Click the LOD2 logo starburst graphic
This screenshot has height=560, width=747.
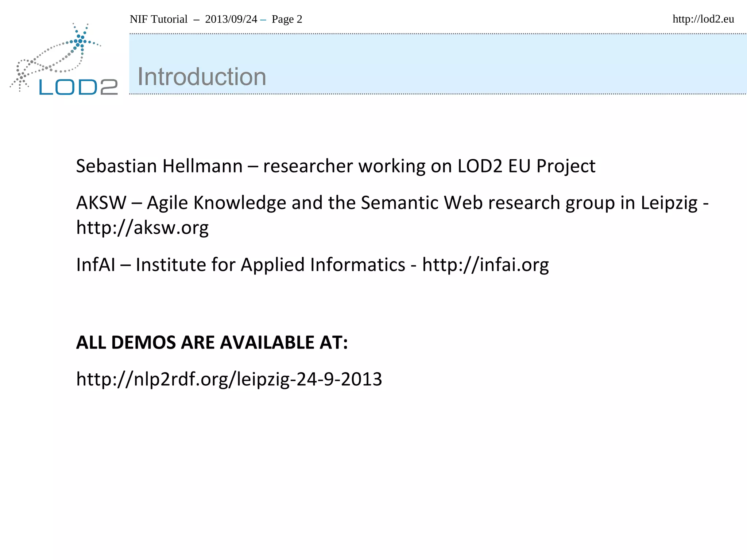(x=80, y=41)
